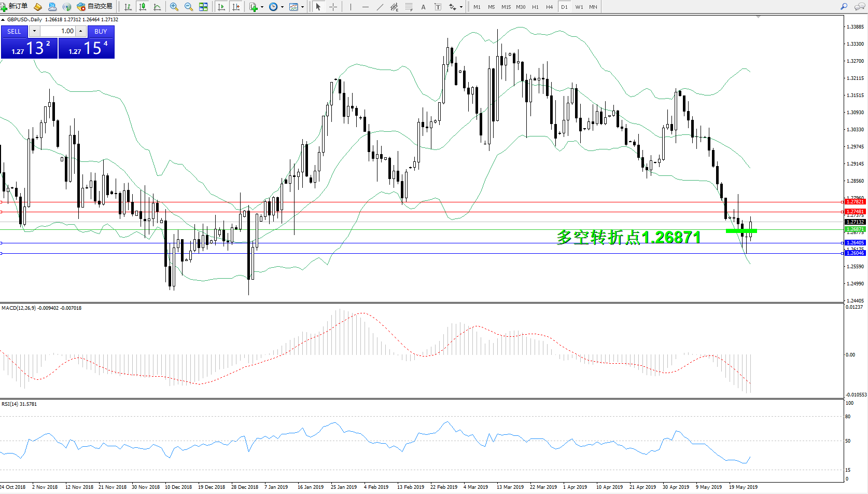Switch chart to bar chart mode
Viewport: 868px width, 494px height.
point(128,7)
